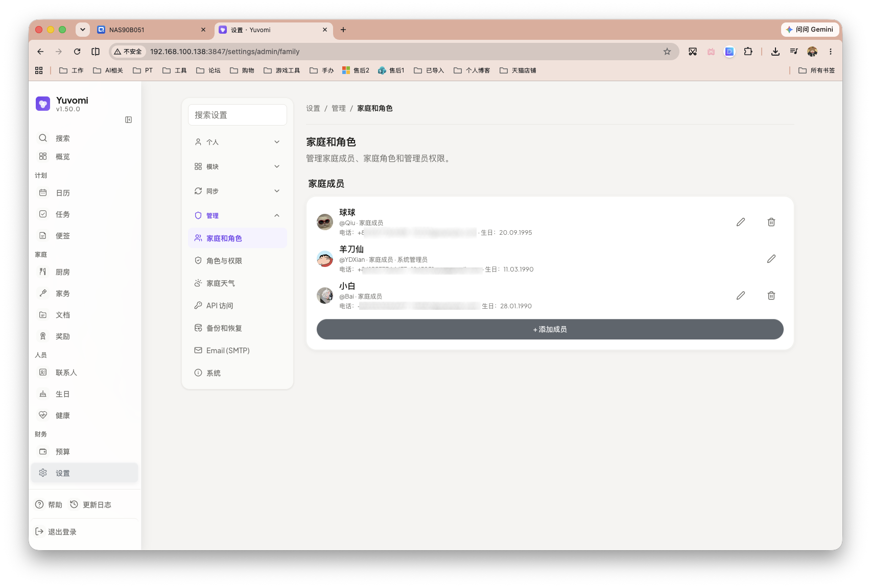Open API 访问 settings
Viewport: 871px width, 588px height.
[238, 306]
